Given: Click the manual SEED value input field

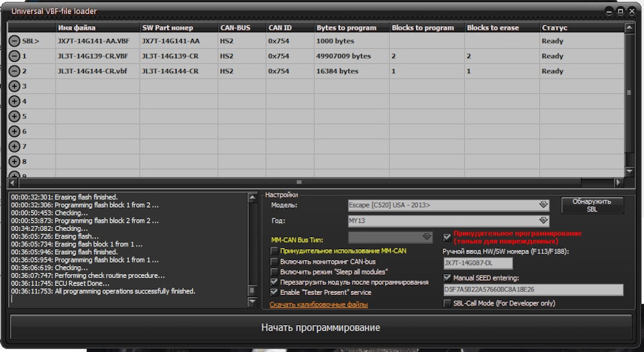Looking at the screenshot, I should coord(533,290).
